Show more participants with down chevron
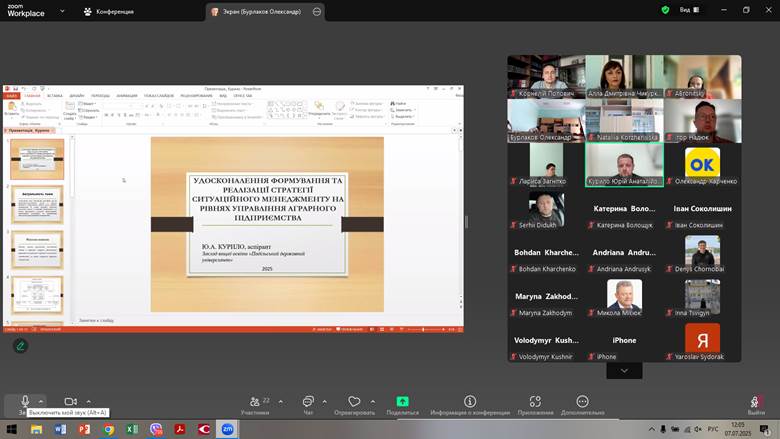Viewport: 780px width, 439px height. tap(624, 370)
